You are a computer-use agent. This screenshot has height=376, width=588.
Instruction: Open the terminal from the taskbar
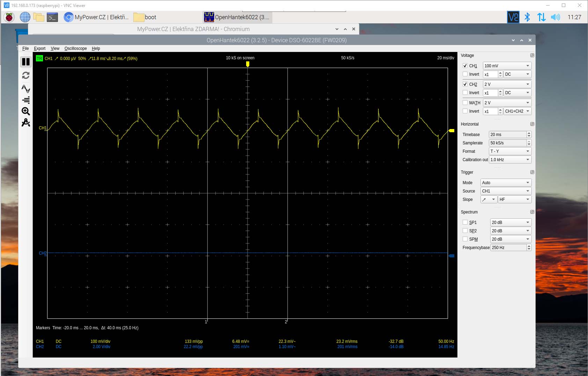tap(52, 17)
